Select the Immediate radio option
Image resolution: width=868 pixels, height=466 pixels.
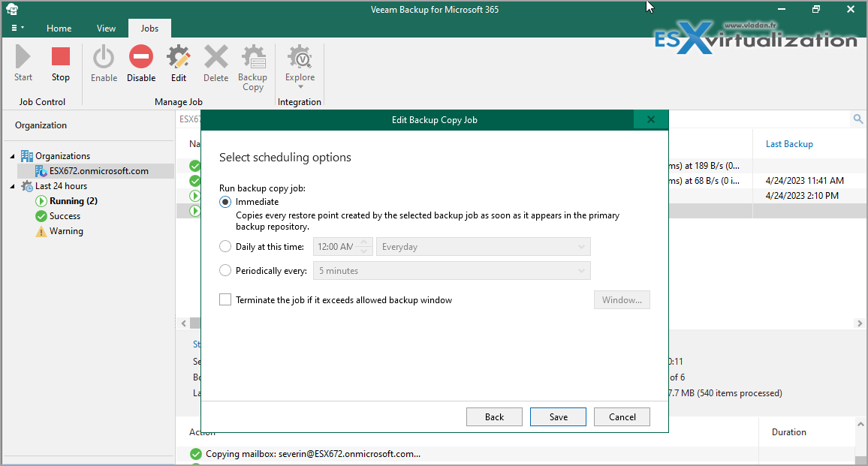225,202
